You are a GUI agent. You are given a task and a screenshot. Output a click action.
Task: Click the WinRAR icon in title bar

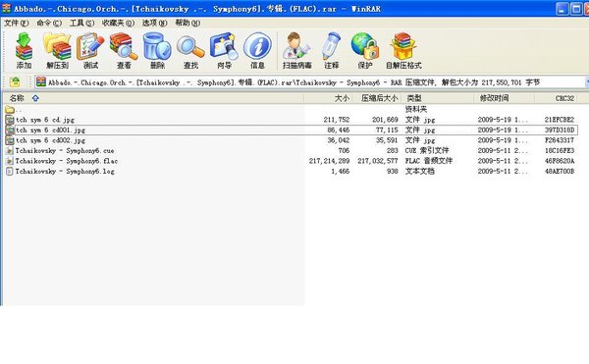(x=7, y=8)
